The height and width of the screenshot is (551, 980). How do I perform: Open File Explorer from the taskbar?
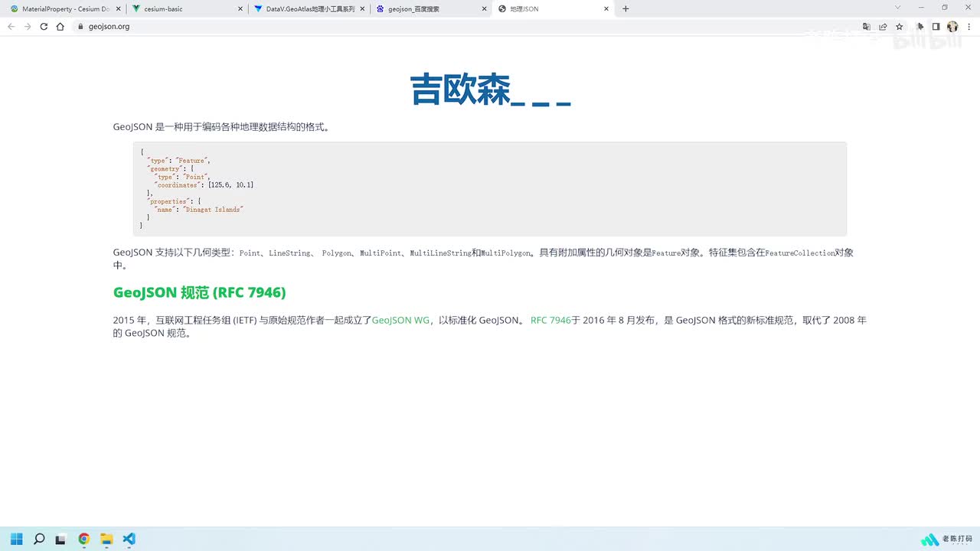coord(106,539)
